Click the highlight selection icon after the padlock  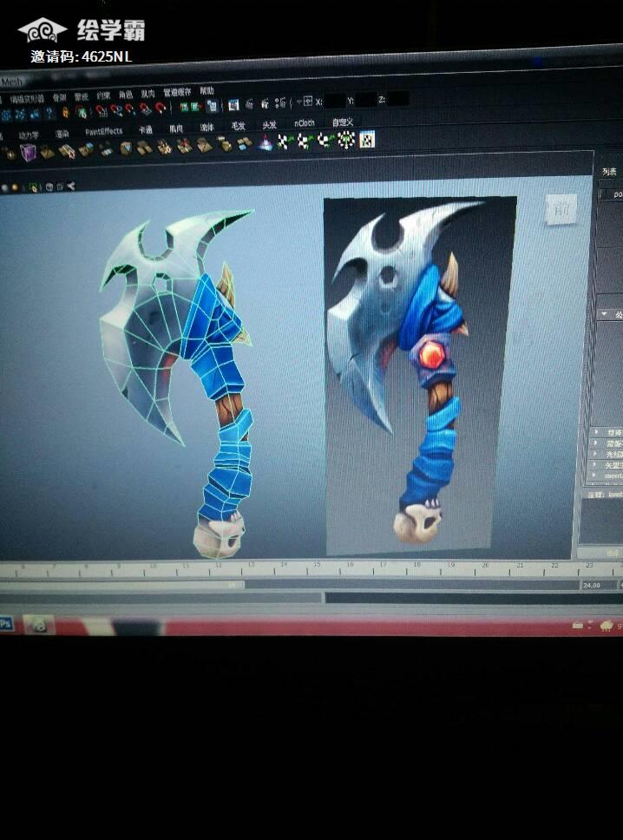81,111
